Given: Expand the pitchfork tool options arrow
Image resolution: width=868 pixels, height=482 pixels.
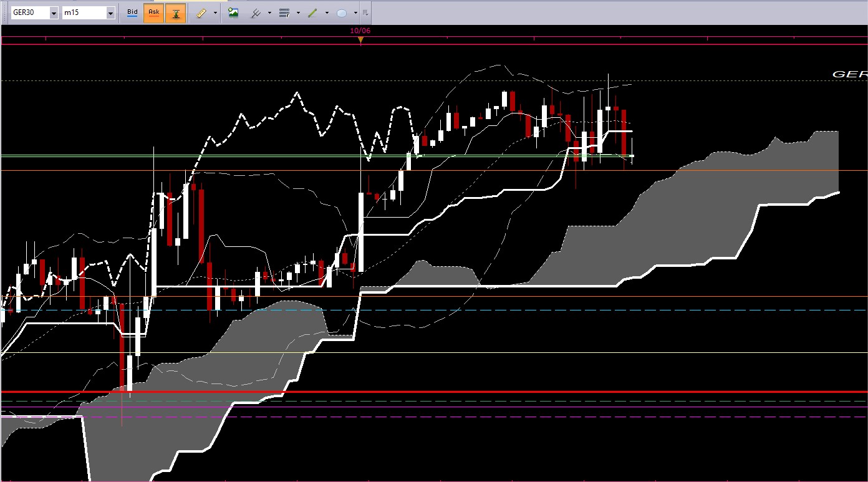Looking at the screenshot, I should (269, 12).
